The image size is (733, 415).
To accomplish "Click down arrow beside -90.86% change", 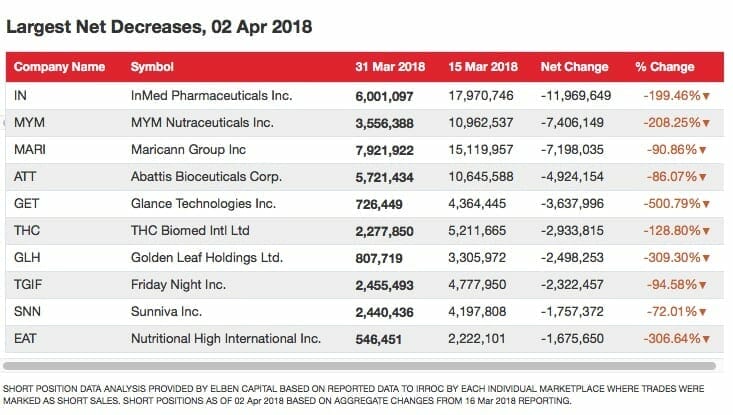I will coord(703,150).
